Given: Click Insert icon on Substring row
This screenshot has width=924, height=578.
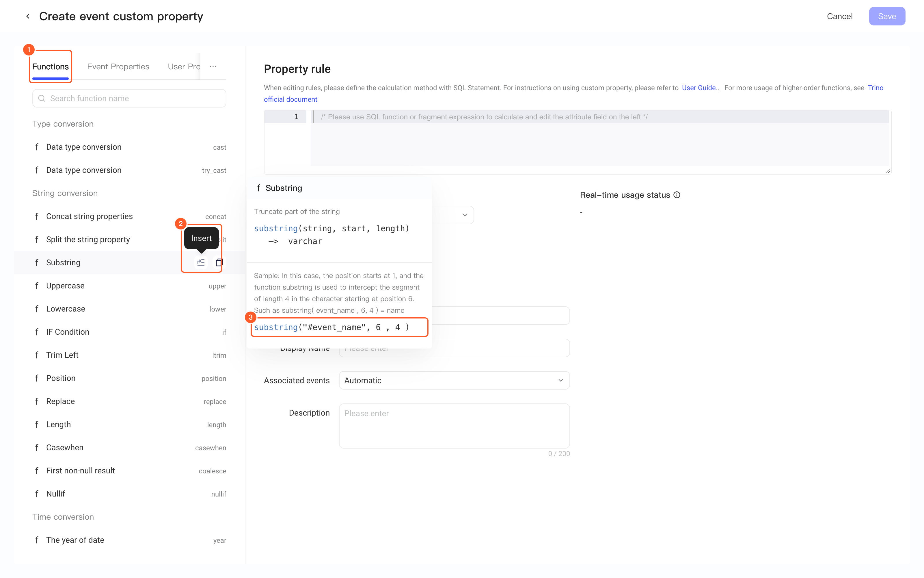Looking at the screenshot, I should [201, 262].
